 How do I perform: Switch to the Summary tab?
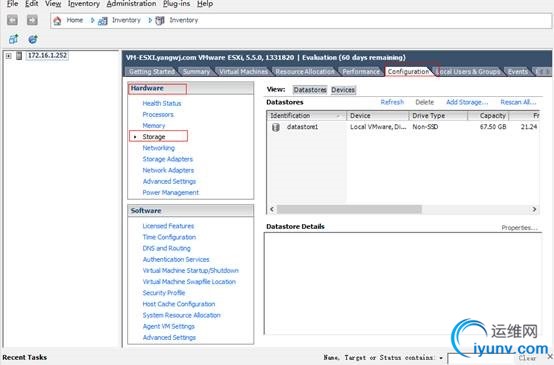point(196,71)
